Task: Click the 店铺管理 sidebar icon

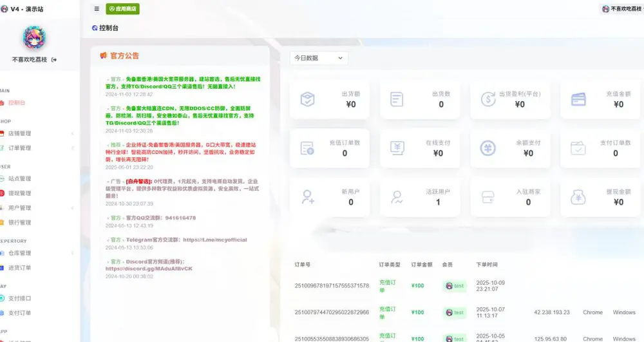Action: pos(2,133)
